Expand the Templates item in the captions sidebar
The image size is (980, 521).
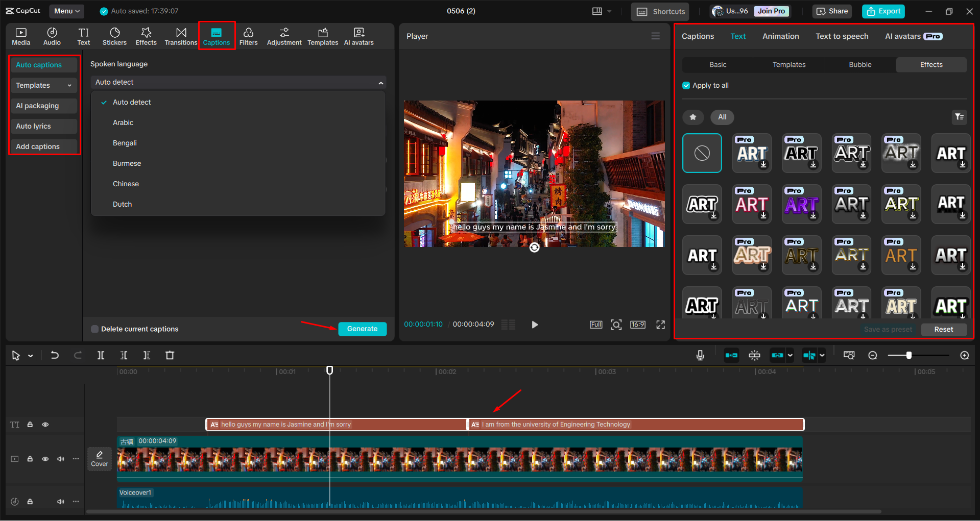coord(70,85)
